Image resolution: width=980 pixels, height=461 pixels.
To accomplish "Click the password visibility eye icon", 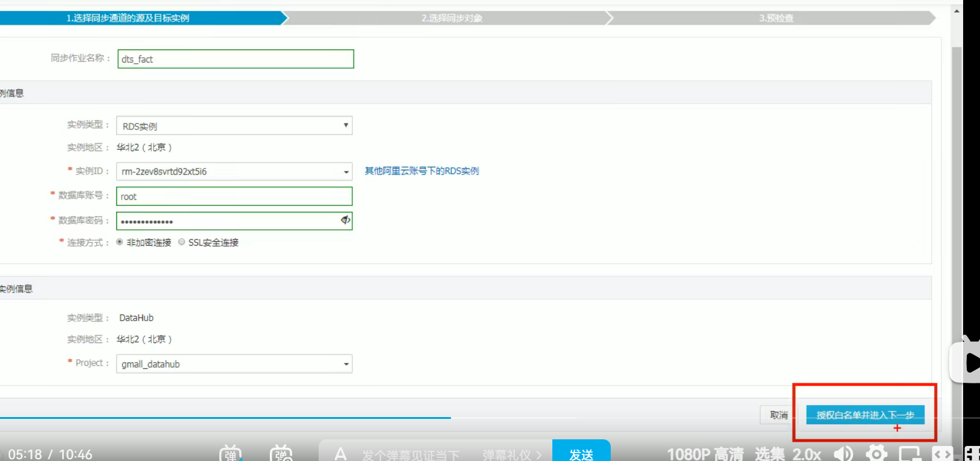I will 345,220.
